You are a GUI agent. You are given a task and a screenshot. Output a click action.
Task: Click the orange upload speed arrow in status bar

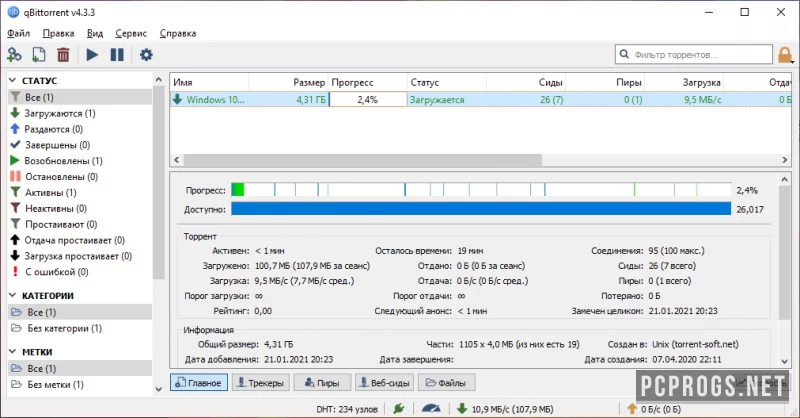tap(632, 408)
